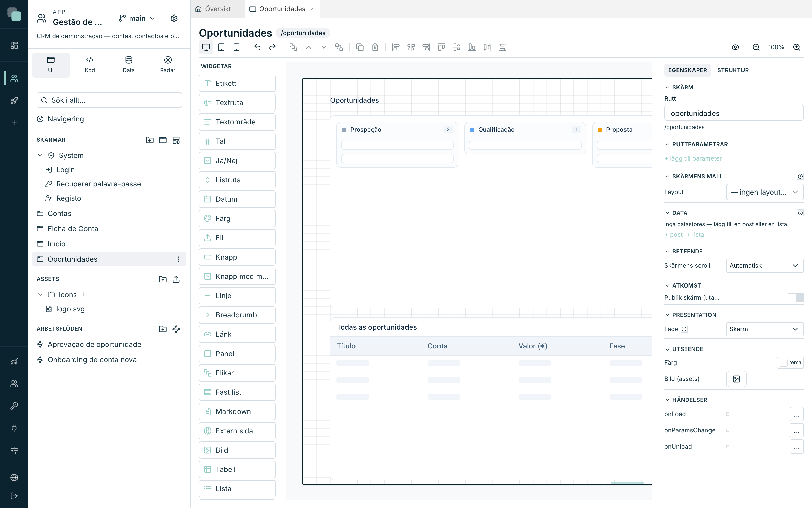Open rocket deploy icon in sidebar
This screenshot has height=508, width=812.
(14, 101)
